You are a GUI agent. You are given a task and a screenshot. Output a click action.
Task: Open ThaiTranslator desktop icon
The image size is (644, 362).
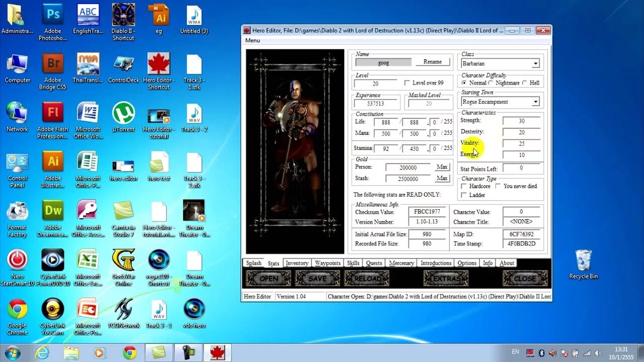[x=88, y=69]
